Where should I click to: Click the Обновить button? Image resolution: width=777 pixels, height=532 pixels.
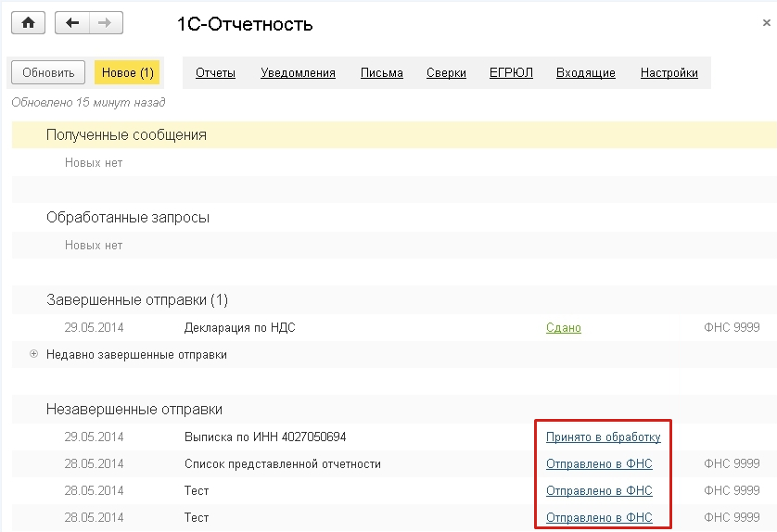click(48, 72)
